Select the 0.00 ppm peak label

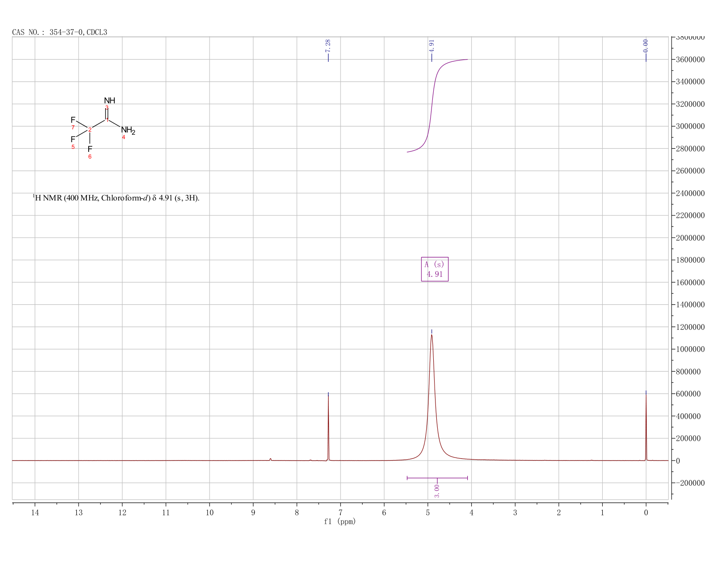pos(645,45)
